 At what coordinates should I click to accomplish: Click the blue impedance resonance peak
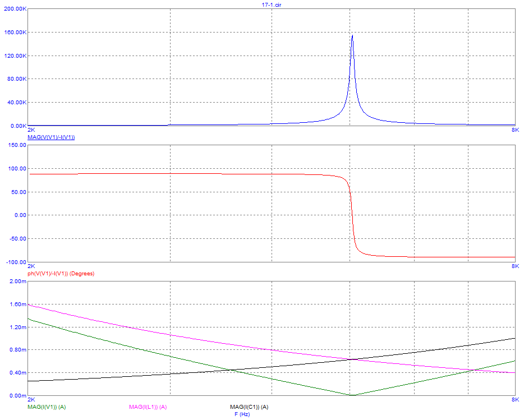click(x=352, y=35)
